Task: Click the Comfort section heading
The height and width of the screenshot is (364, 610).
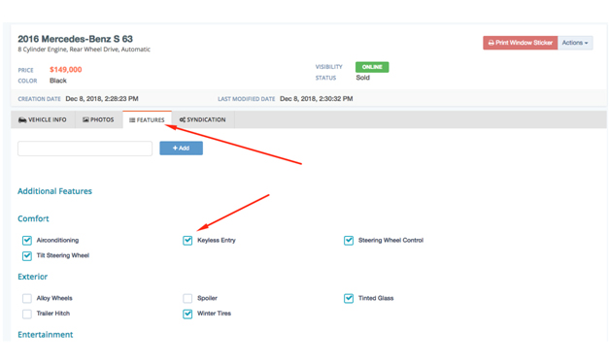Action: [33, 218]
